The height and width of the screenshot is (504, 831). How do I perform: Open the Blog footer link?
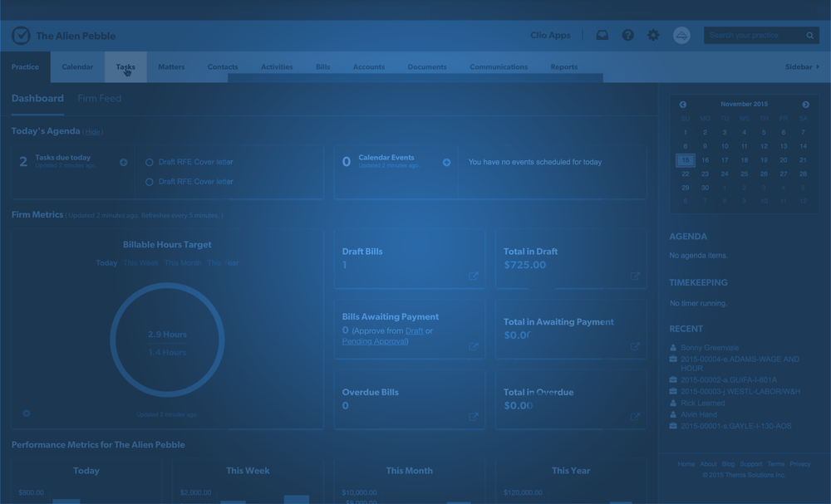pyautogui.click(x=728, y=464)
